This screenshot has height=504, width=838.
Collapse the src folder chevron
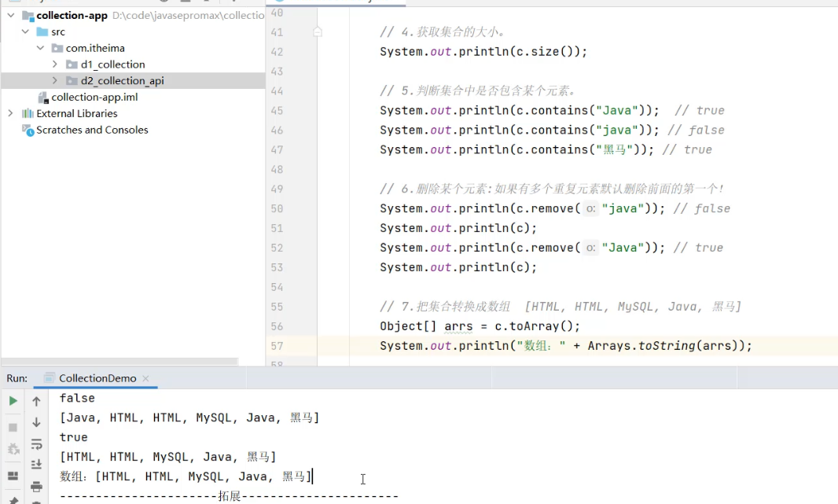point(25,31)
